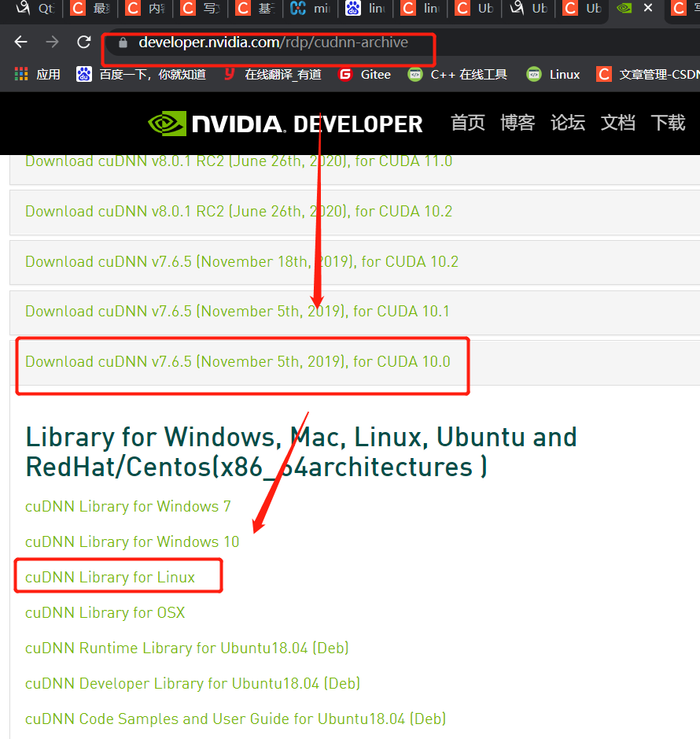Viewport: 700px width, 739px height.
Task: Switch to the CSDN tab labeled 写
Action: tap(201, 8)
